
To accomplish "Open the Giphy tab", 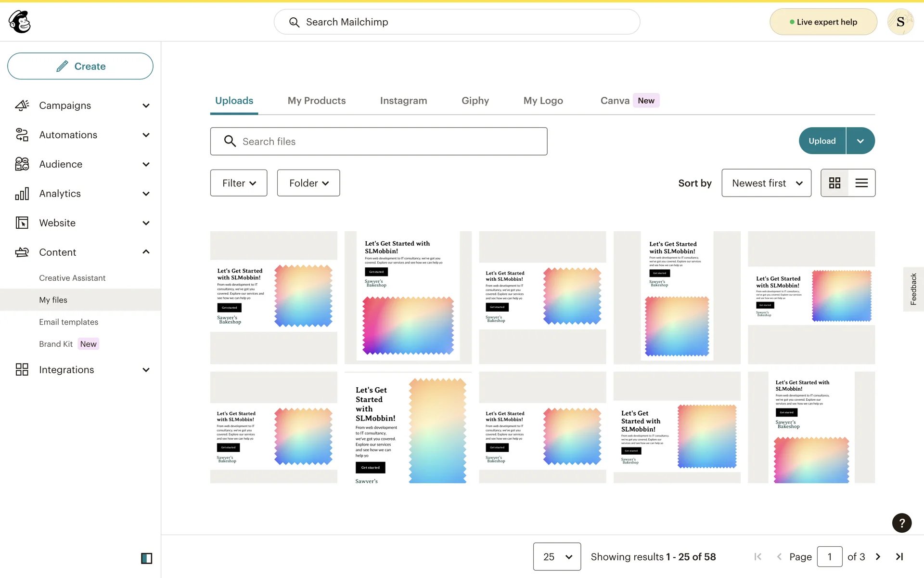I will [x=475, y=101].
